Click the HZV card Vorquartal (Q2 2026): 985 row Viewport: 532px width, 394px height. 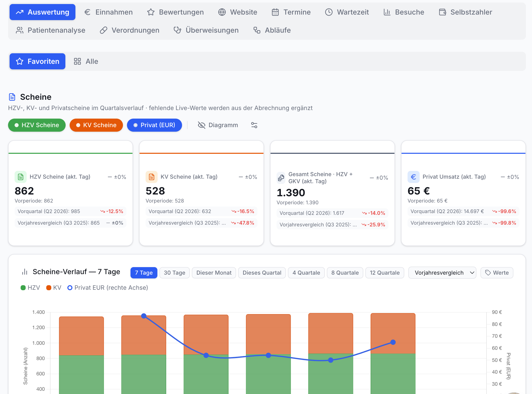(70, 211)
